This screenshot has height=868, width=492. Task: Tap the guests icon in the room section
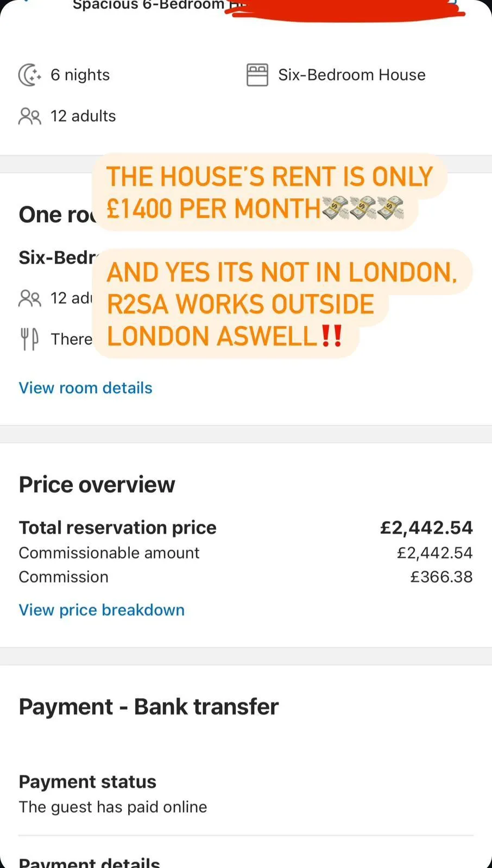click(29, 298)
